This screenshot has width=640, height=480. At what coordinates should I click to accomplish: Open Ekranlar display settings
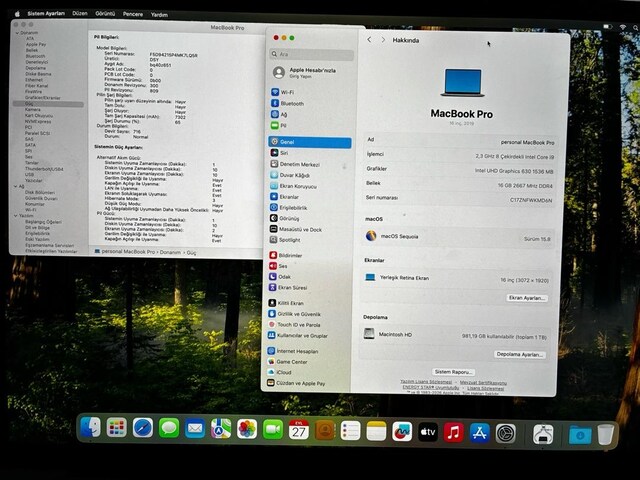click(284, 196)
